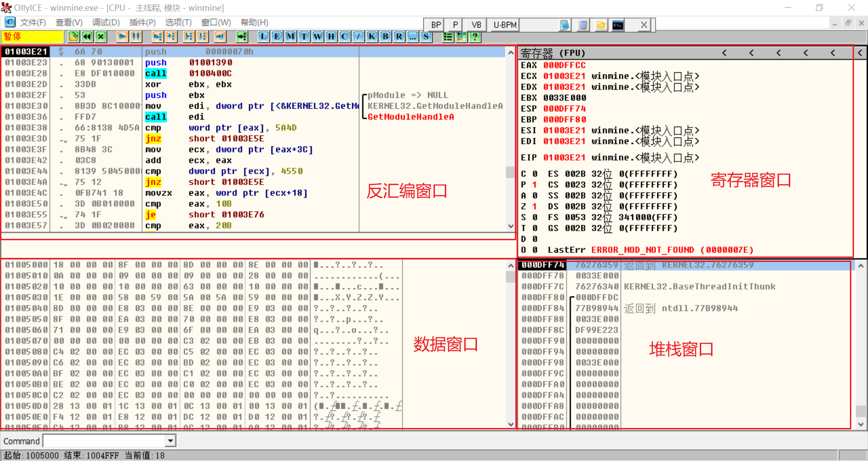Click the U-BPM button

point(505,25)
